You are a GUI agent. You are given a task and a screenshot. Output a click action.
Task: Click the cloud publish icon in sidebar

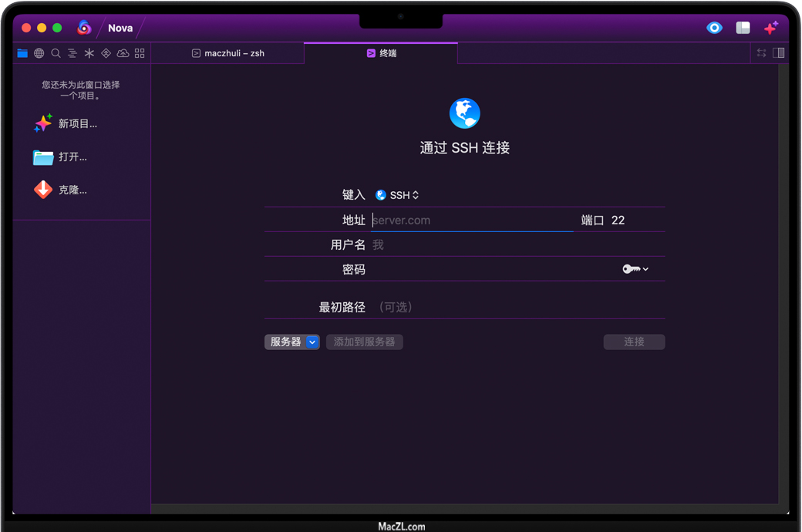tap(123, 53)
